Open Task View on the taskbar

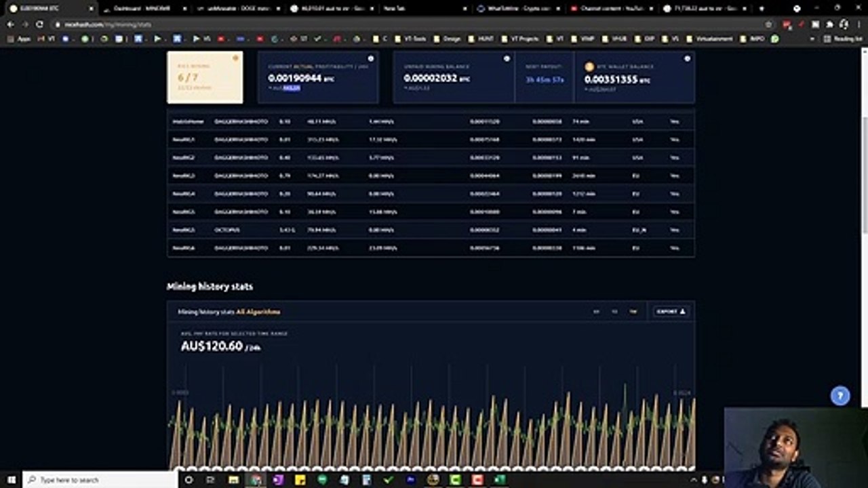click(210, 480)
